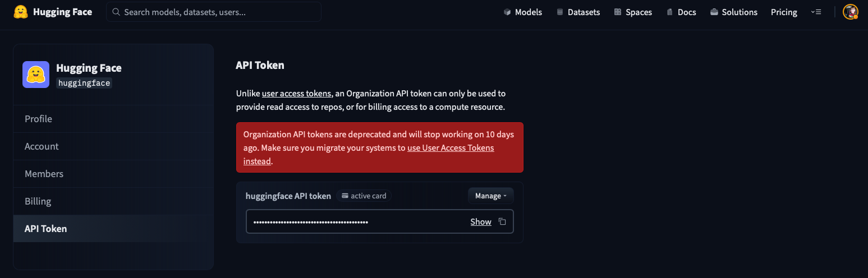868x278 pixels.
Task: Open the user avatar menu
Action: pos(850,12)
